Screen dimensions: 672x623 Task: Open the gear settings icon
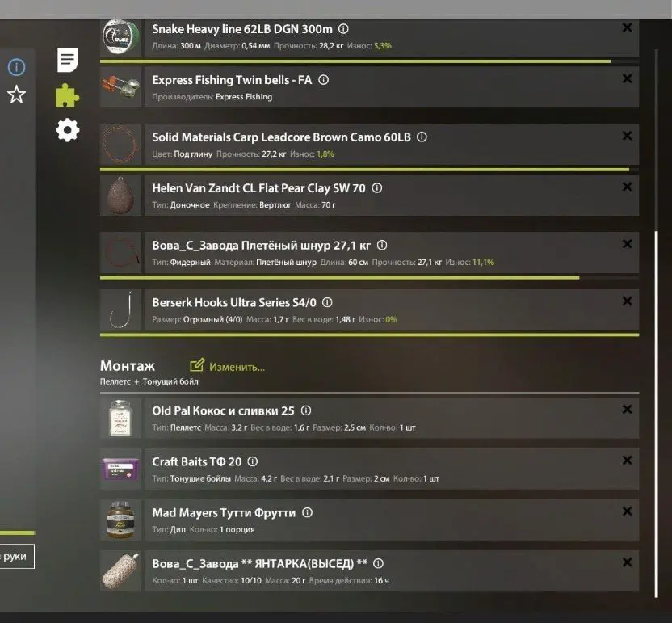click(x=67, y=130)
